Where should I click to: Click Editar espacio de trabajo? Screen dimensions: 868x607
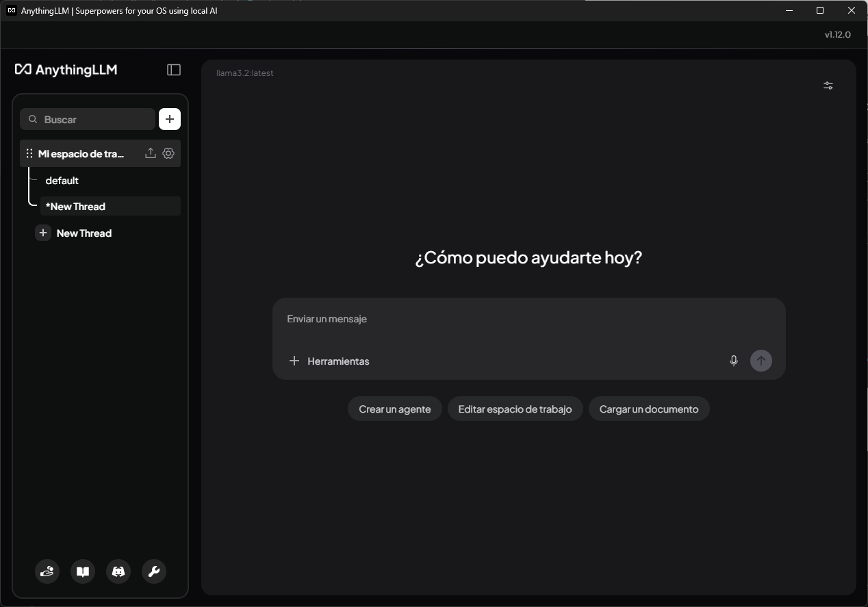[x=515, y=409]
